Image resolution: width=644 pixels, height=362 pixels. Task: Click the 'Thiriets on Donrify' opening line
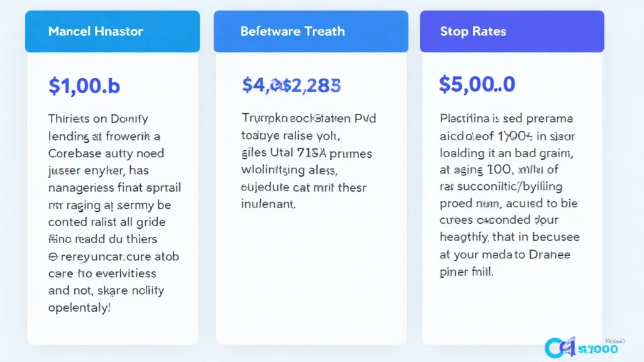97,118
